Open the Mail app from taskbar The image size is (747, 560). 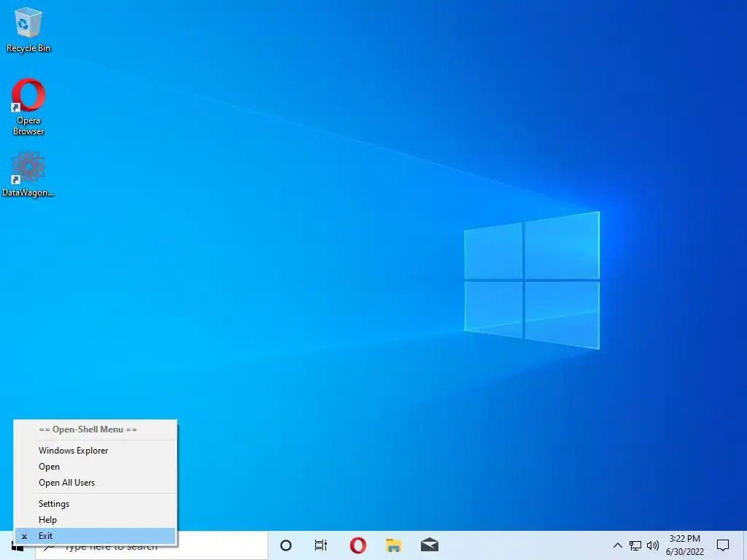[x=430, y=545]
